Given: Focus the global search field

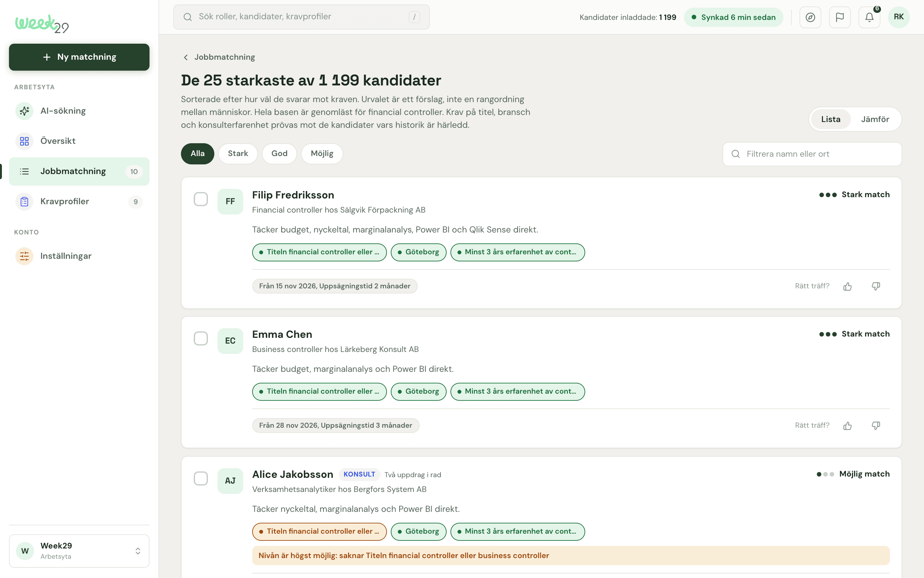Looking at the screenshot, I should pos(301,17).
